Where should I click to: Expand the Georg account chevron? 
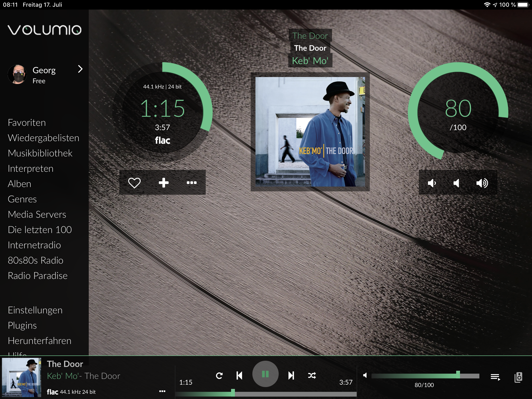80,69
